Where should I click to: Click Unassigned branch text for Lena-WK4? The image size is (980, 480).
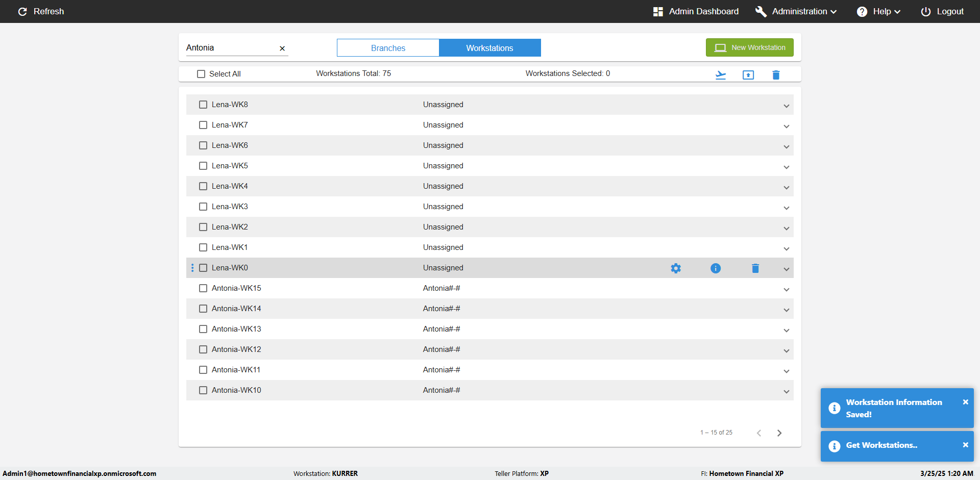443,186
